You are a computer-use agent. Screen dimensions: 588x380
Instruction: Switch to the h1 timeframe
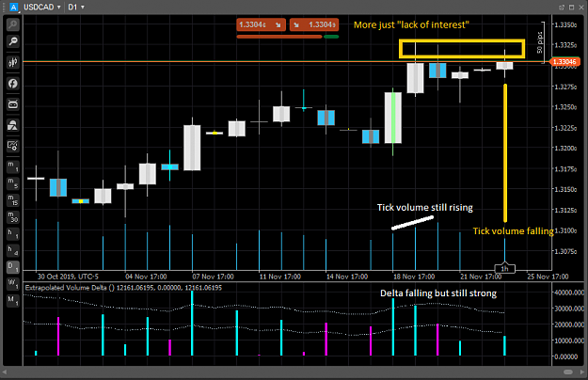coord(13,234)
